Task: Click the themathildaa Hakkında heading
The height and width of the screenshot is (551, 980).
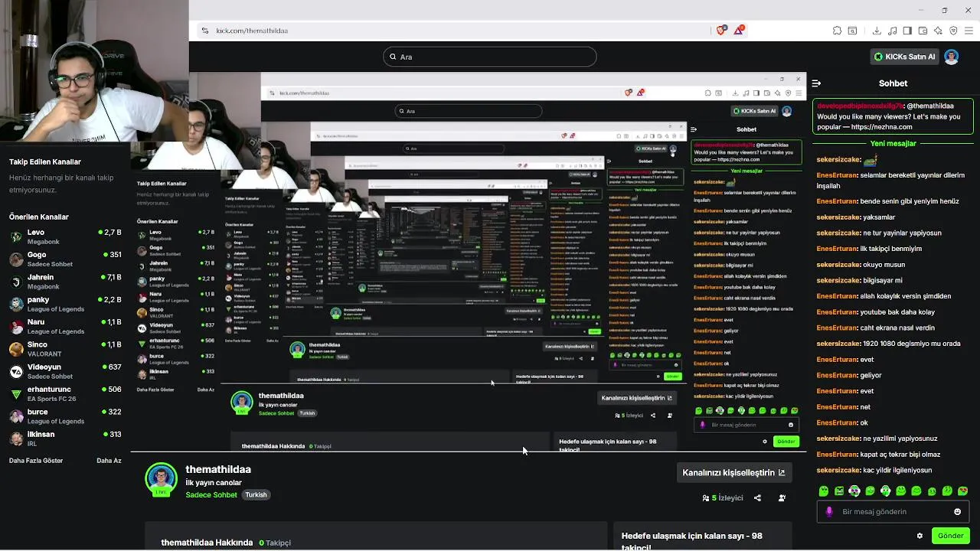Action: tap(207, 543)
